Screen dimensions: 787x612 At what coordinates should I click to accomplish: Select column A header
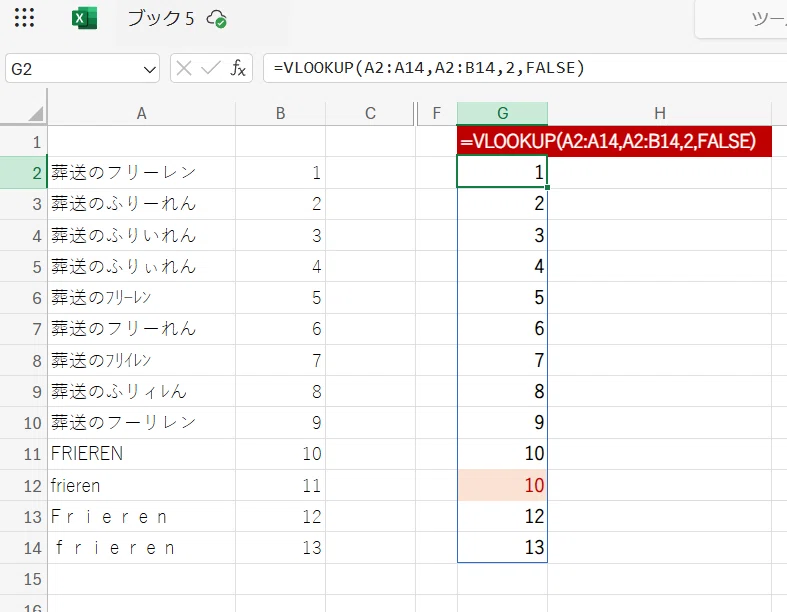(142, 113)
